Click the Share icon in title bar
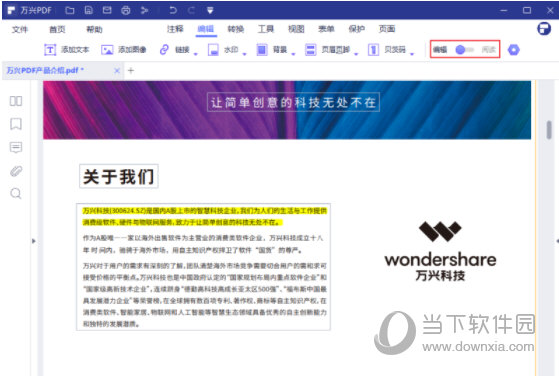This screenshot has height=376, width=559. point(144,10)
